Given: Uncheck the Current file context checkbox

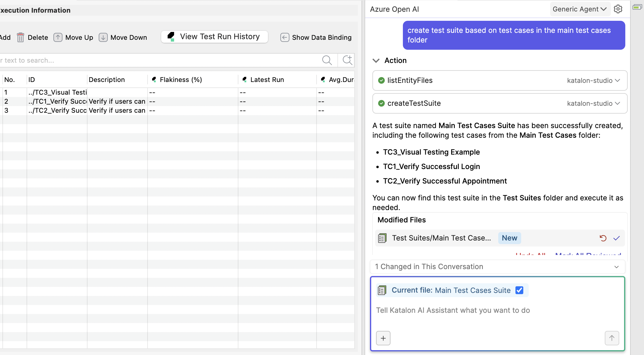Looking at the screenshot, I should pos(519,290).
